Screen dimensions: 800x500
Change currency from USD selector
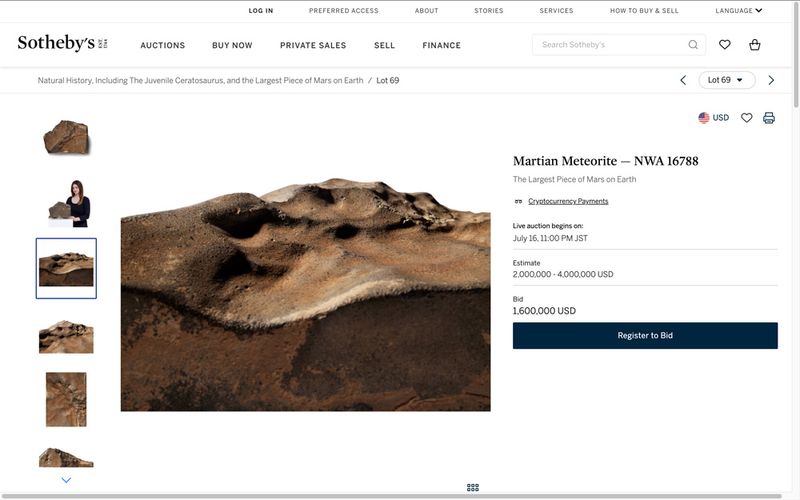coord(713,118)
